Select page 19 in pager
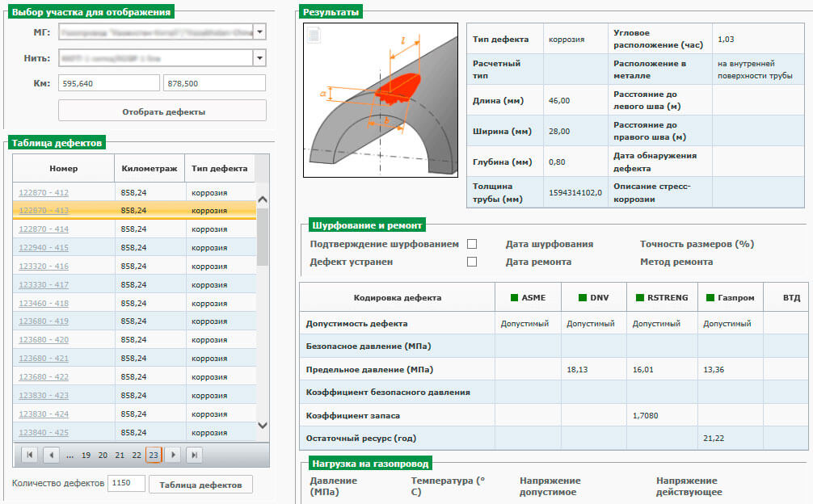This screenshot has width=813, height=504. 86,456
